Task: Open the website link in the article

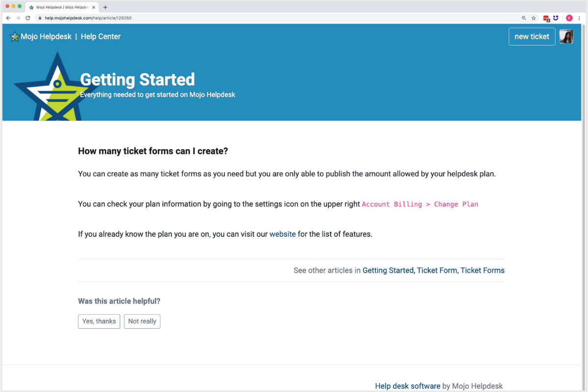Action: [282, 234]
